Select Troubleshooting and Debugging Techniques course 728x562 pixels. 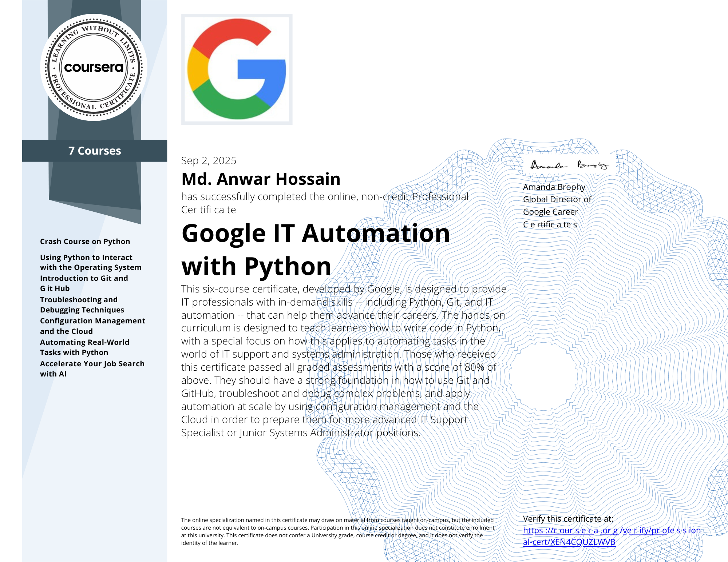point(82,304)
